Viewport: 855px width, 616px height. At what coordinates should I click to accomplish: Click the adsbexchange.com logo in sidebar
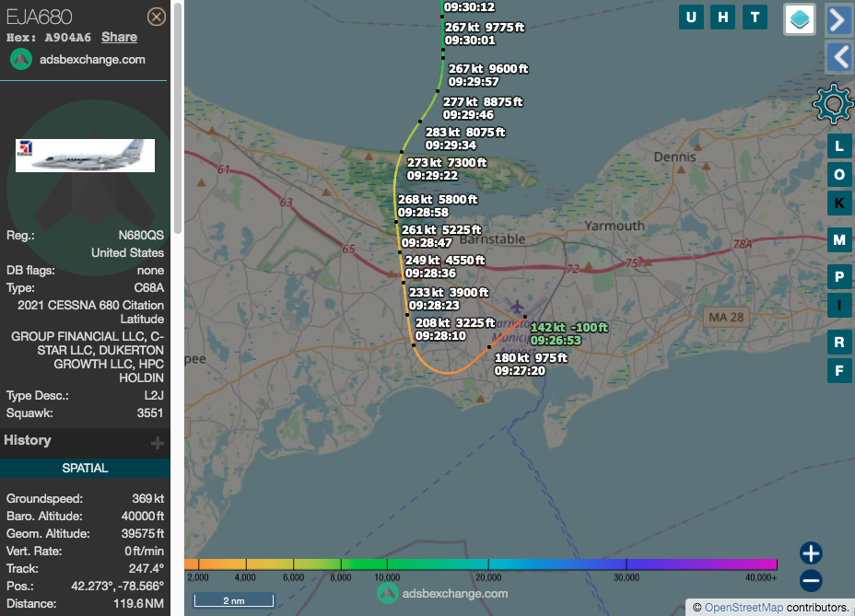coord(21,60)
